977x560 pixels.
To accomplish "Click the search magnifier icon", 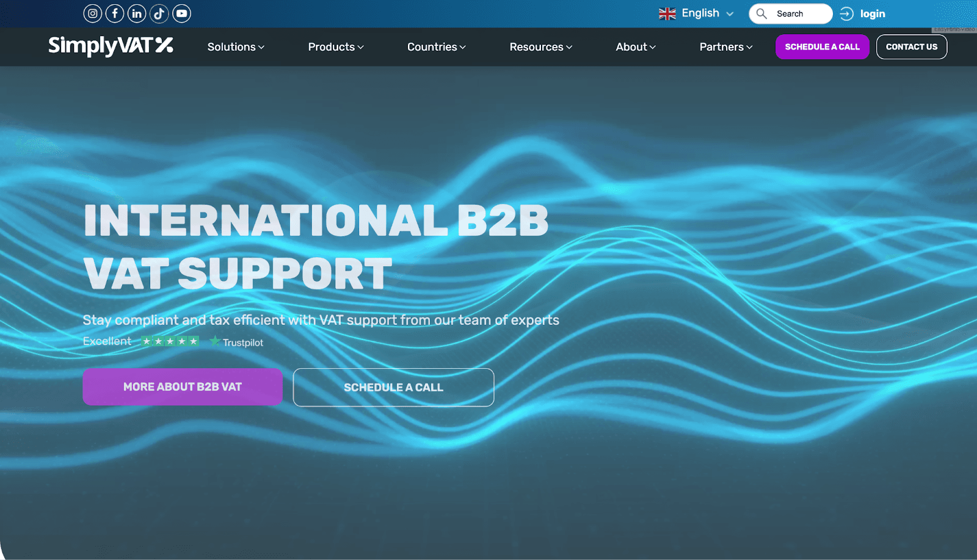I will tap(761, 13).
